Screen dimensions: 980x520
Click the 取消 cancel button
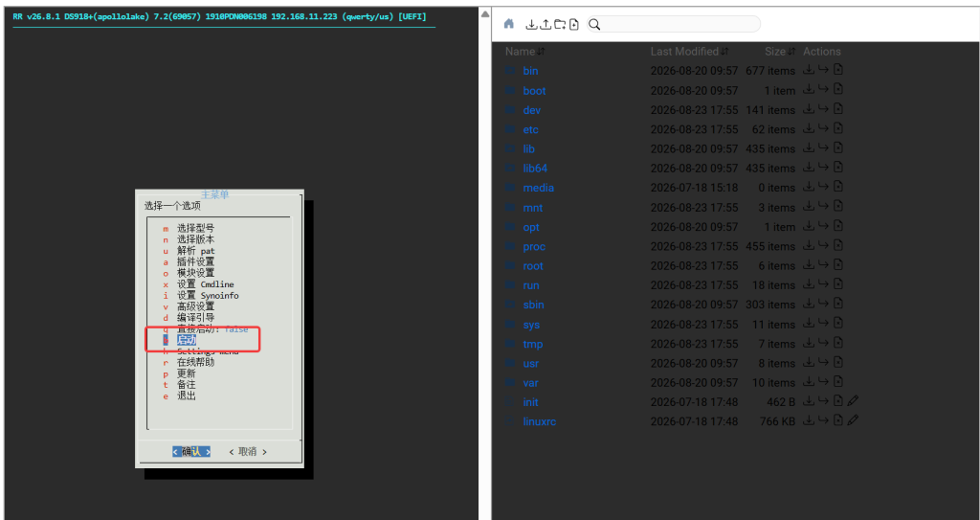tap(248, 451)
